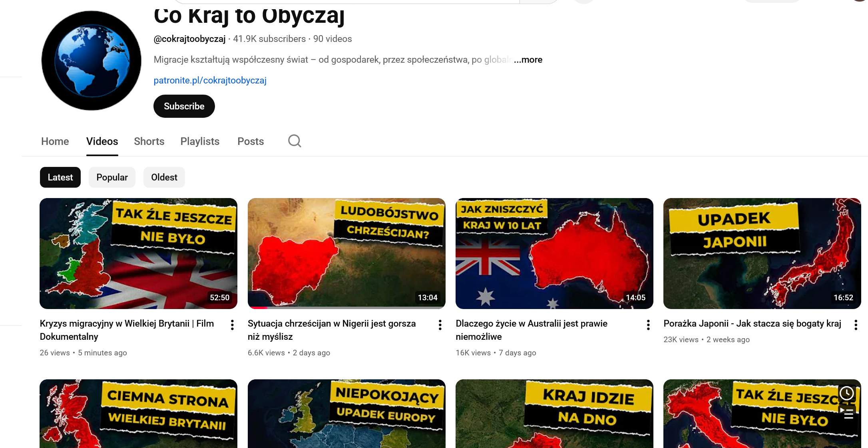
Task: Open the Posts tab
Action: coord(251,141)
